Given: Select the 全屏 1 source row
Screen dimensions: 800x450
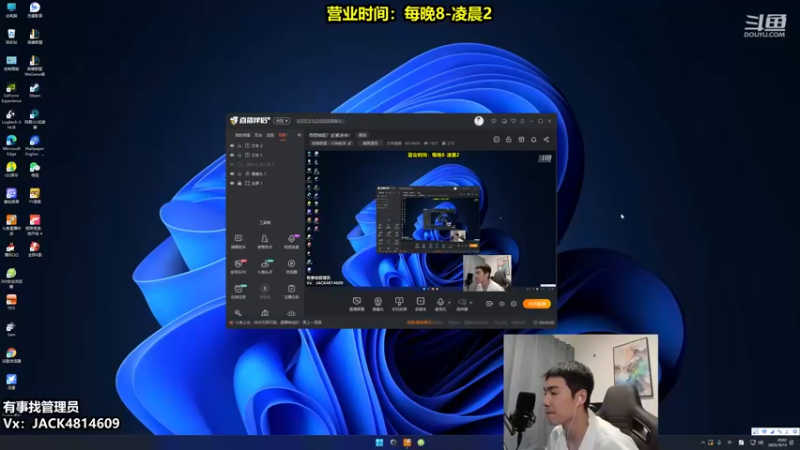Looking at the screenshot, I should click(265, 183).
